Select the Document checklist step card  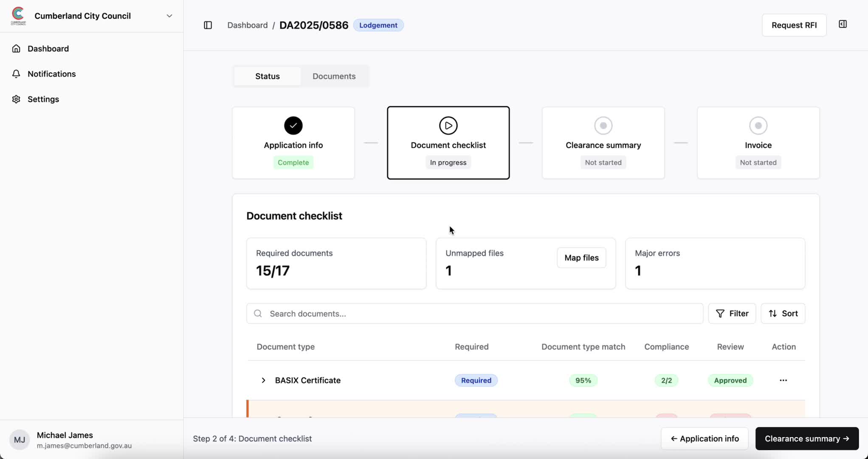(448, 143)
